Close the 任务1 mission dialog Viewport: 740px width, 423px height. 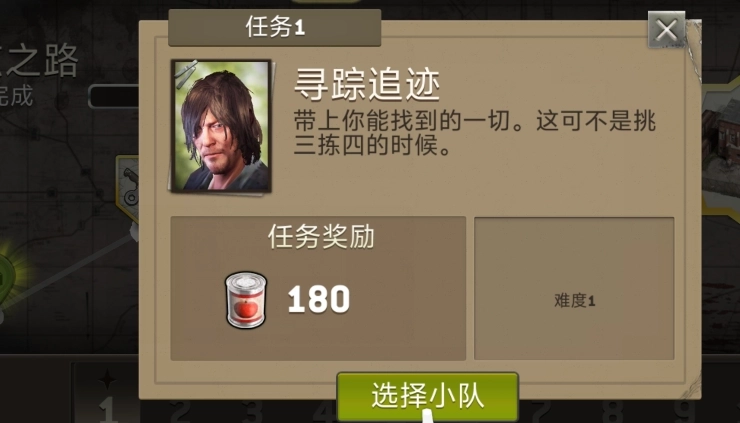(x=666, y=30)
